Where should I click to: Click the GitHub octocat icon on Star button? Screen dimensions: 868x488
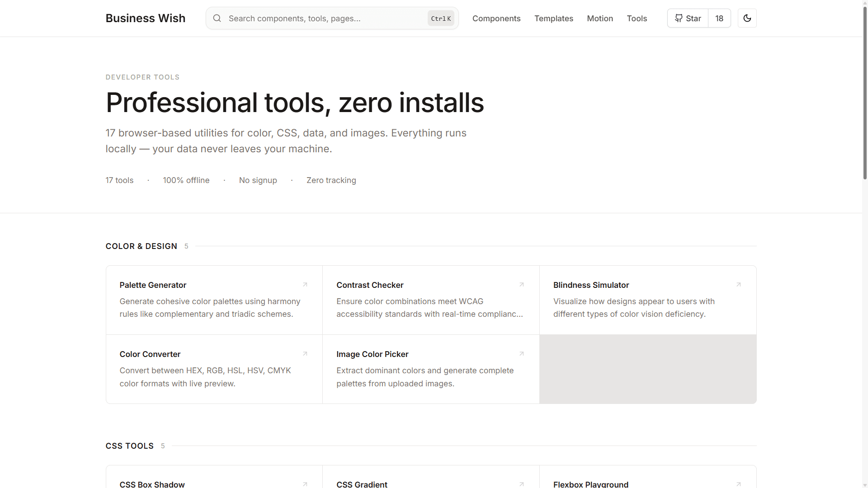[679, 18]
